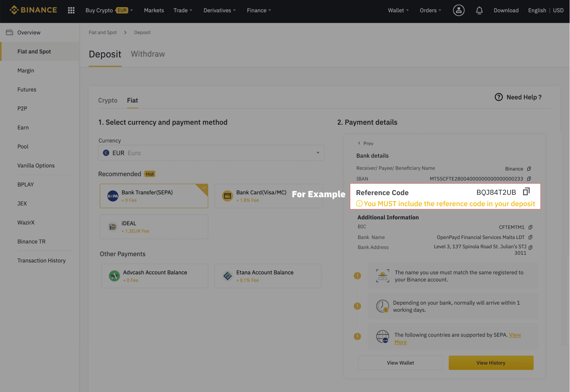Click the View History button

pyautogui.click(x=491, y=363)
